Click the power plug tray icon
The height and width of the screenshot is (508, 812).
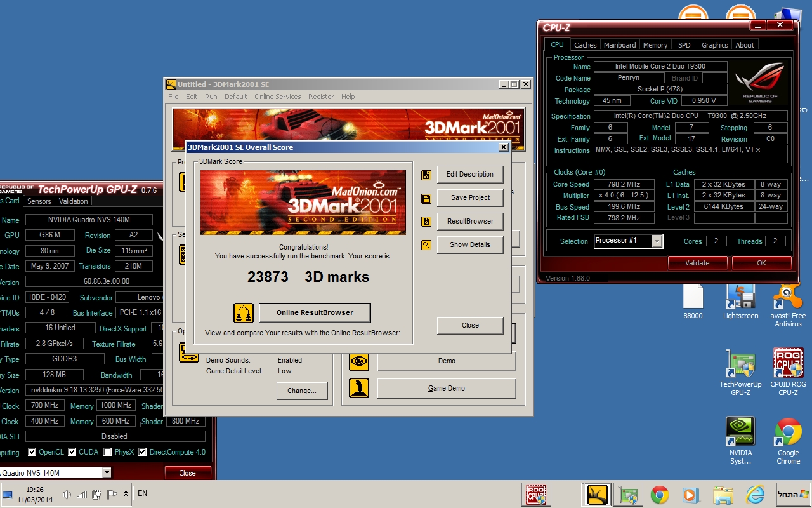97,494
